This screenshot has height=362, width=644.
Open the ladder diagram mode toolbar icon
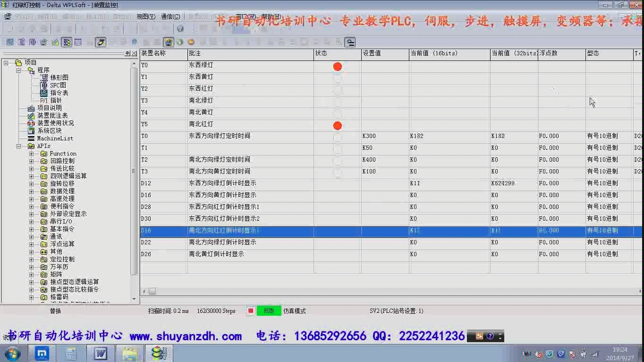pyautogui.click(x=9, y=42)
